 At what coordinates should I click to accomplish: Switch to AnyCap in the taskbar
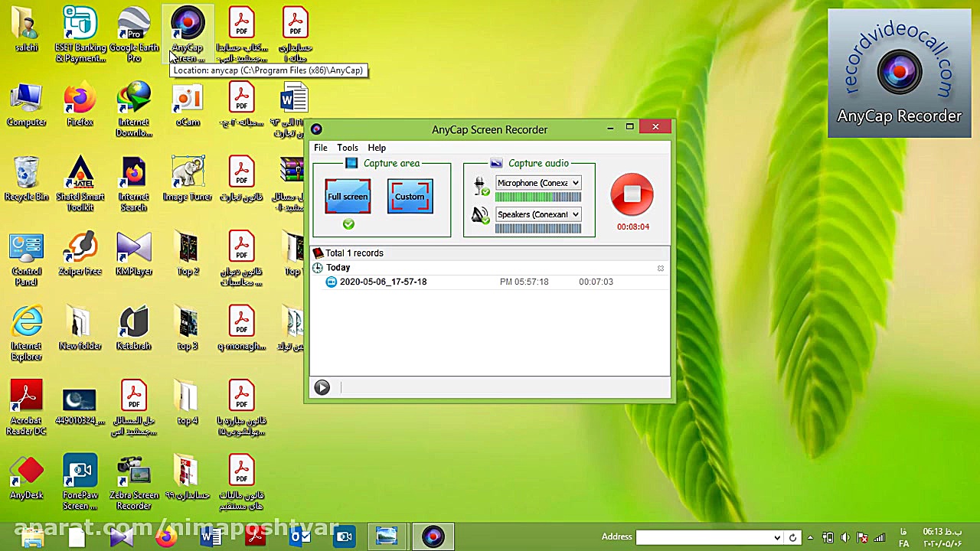click(x=433, y=536)
